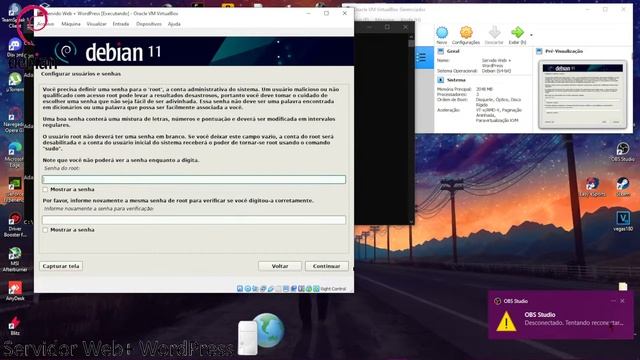Click the debian VM preview thumbnail

pyautogui.click(x=582, y=95)
